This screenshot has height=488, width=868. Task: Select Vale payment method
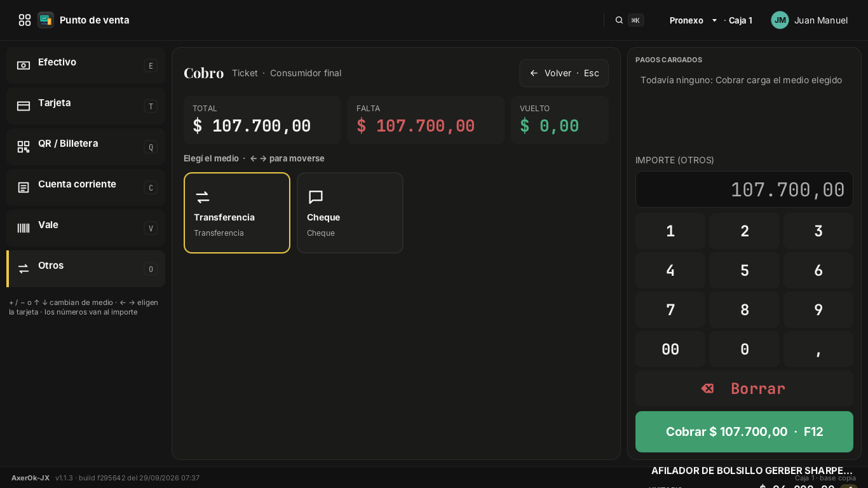pyautogui.click(x=86, y=228)
